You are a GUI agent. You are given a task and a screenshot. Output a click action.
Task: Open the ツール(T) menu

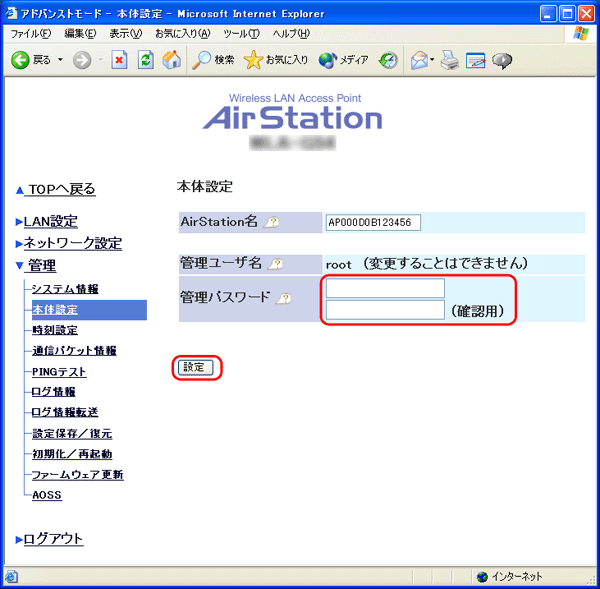[241, 34]
